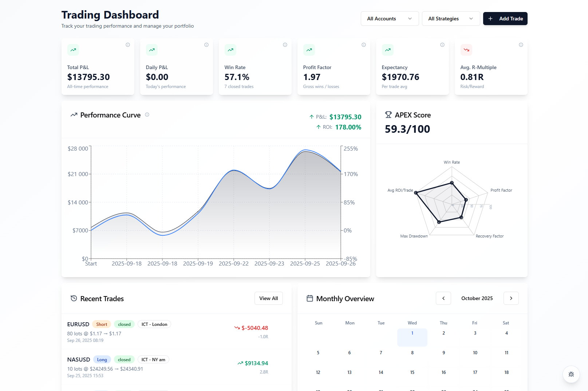Pick day 15 on the monthly calendar
Screen dimensions: 588x391
coord(412,372)
